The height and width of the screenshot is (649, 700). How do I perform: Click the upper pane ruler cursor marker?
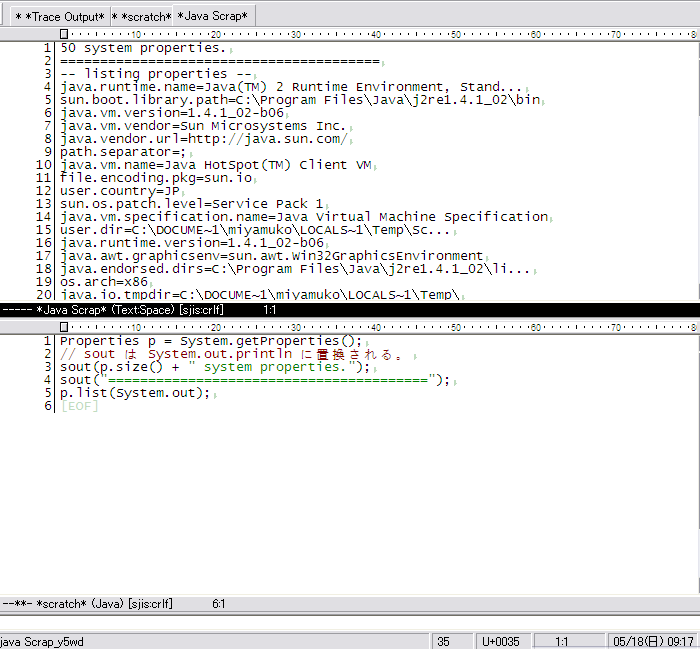coord(64,34)
